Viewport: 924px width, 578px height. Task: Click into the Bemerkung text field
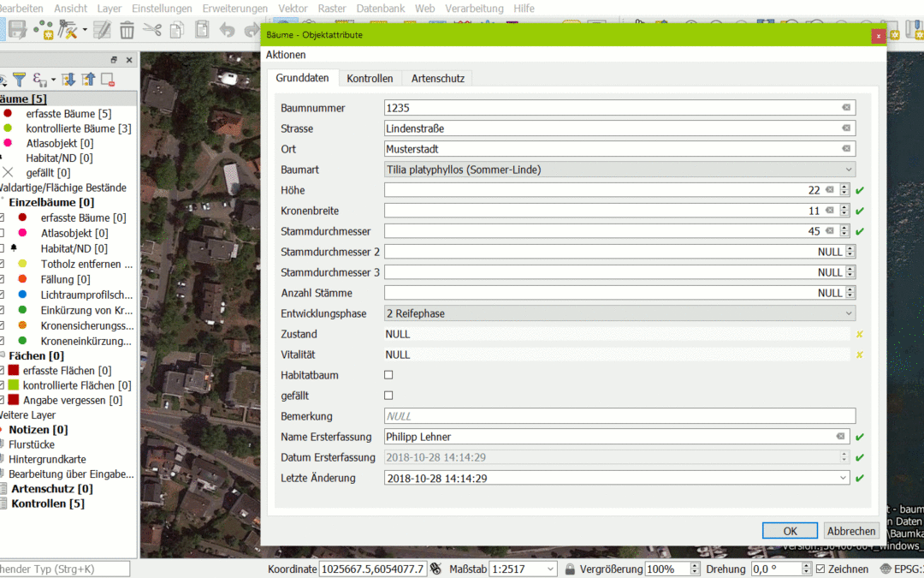619,416
